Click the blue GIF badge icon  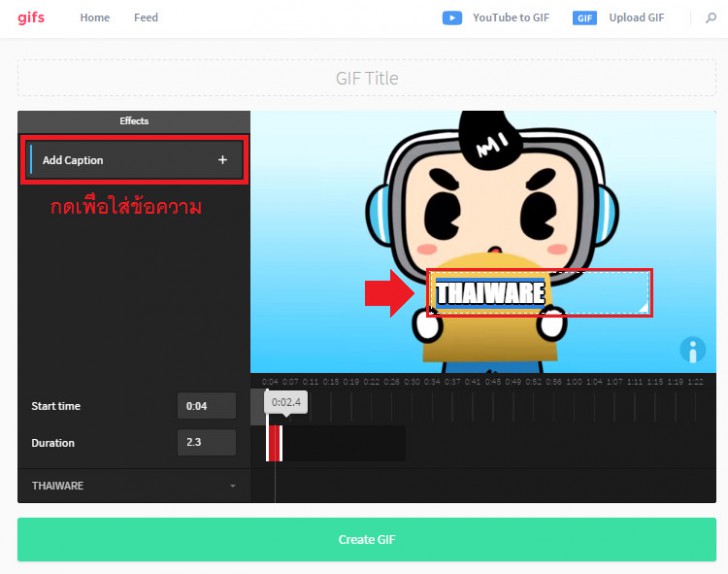pos(584,18)
